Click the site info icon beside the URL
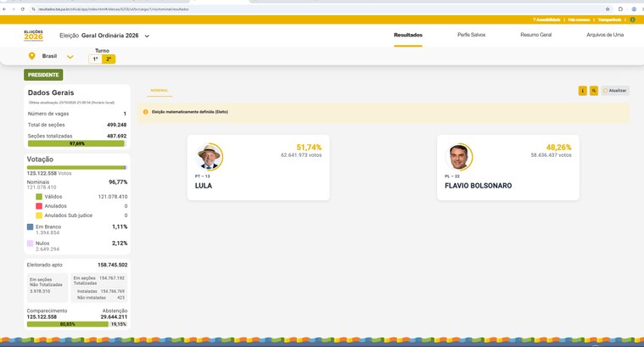644x347 pixels. click(x=33, y=9)
